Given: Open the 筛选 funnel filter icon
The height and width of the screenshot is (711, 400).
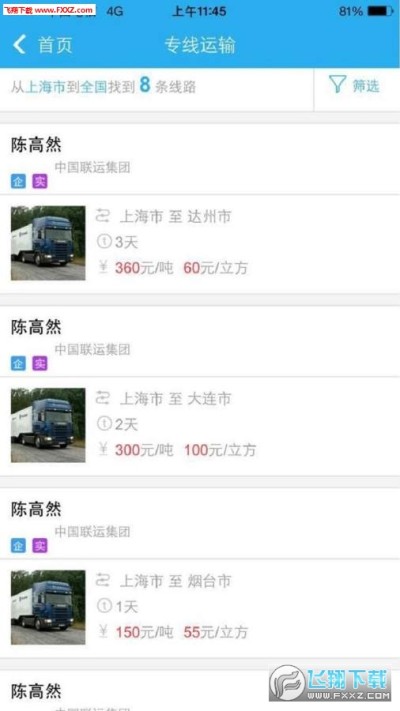Looking at the screenshot, I should [x=337, y=85].
